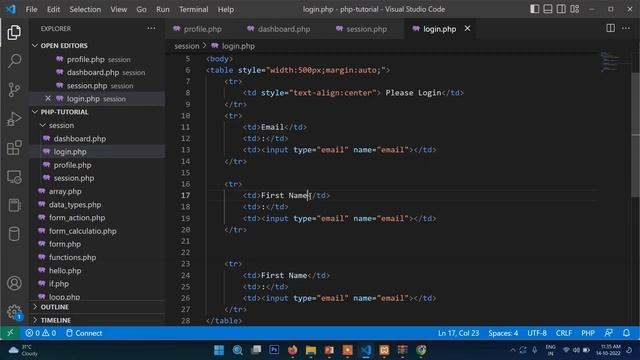Open the Search view in activity bar
This screenshot has width=640, height=360.
pyautogui.click(x=14, y=61)
